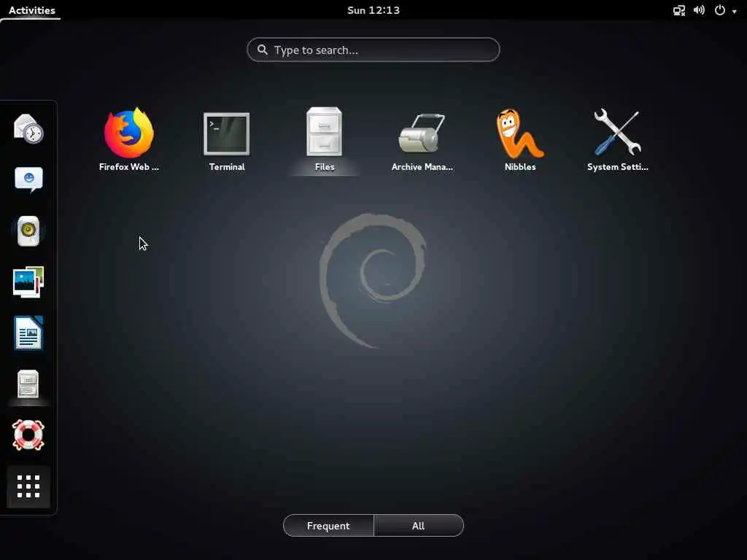Open Shotwell photo manager in dock

point(28,282)
